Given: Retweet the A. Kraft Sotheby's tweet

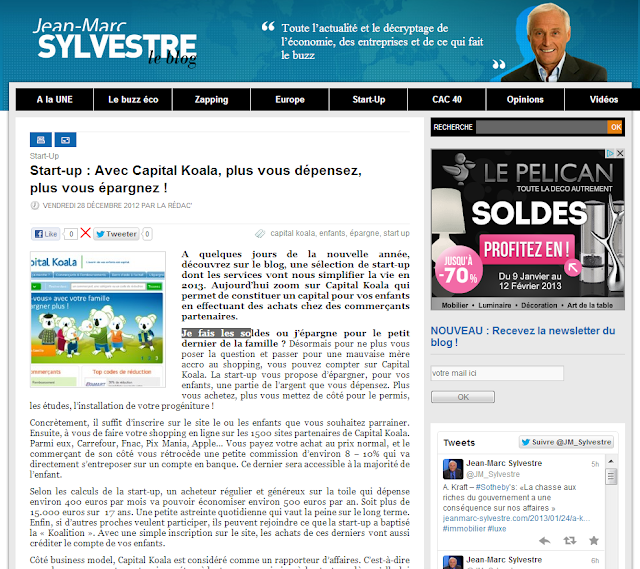Looking at the screenshot, I should 570,541.
